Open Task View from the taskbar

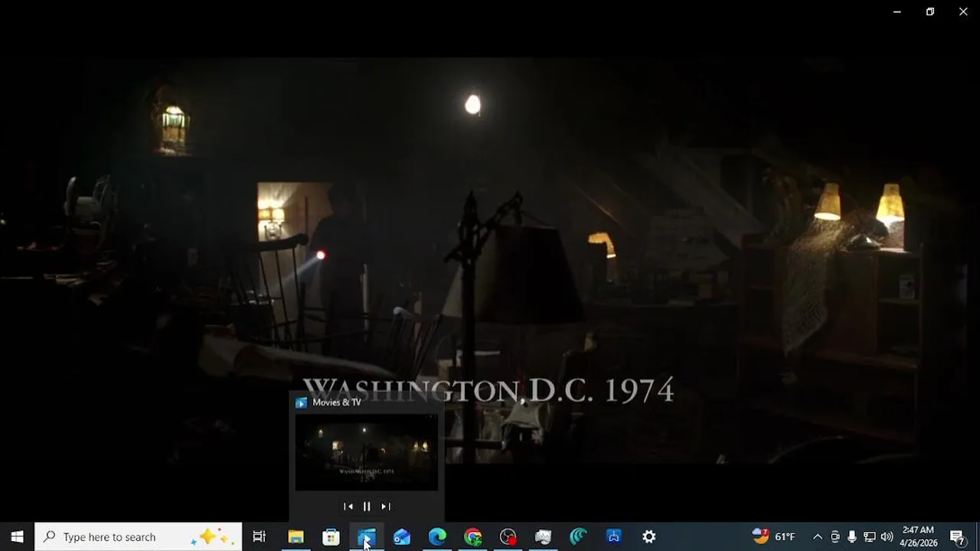260,536
